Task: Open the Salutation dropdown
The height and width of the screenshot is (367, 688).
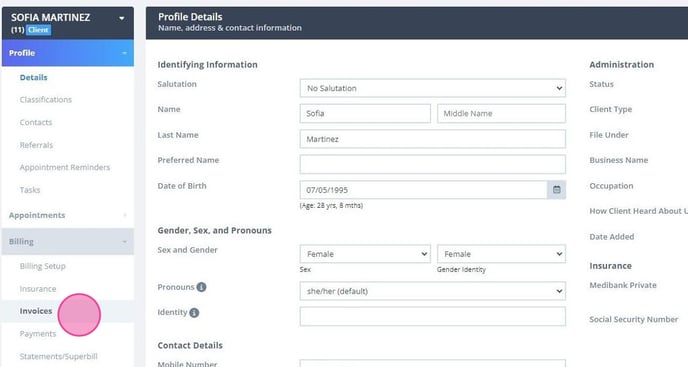Action: [x=433, y=88]
